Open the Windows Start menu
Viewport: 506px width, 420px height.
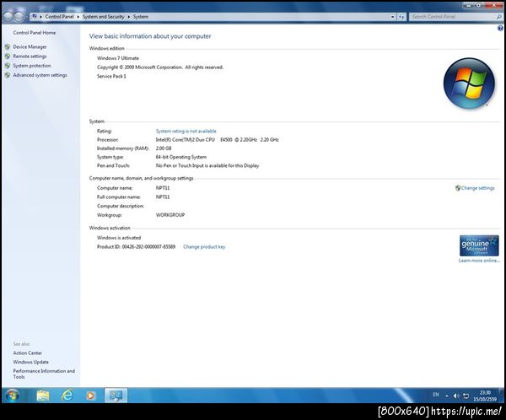[13, 396]
